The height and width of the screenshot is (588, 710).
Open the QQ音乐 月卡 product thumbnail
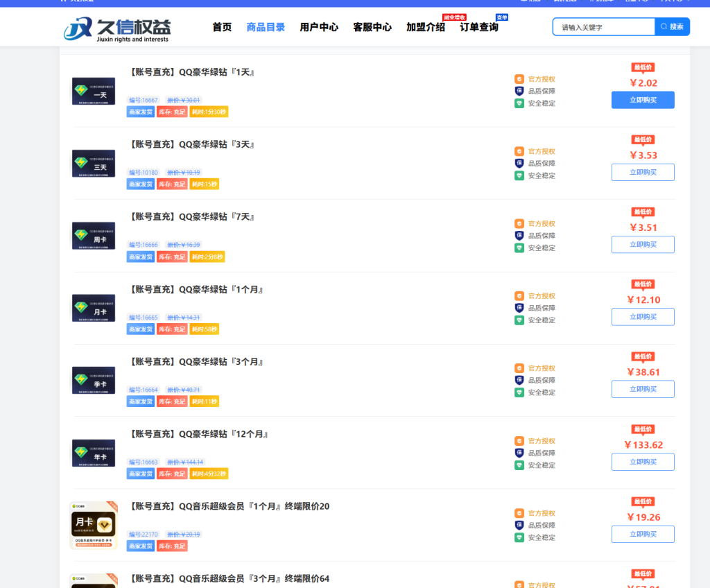click(94, 526)
